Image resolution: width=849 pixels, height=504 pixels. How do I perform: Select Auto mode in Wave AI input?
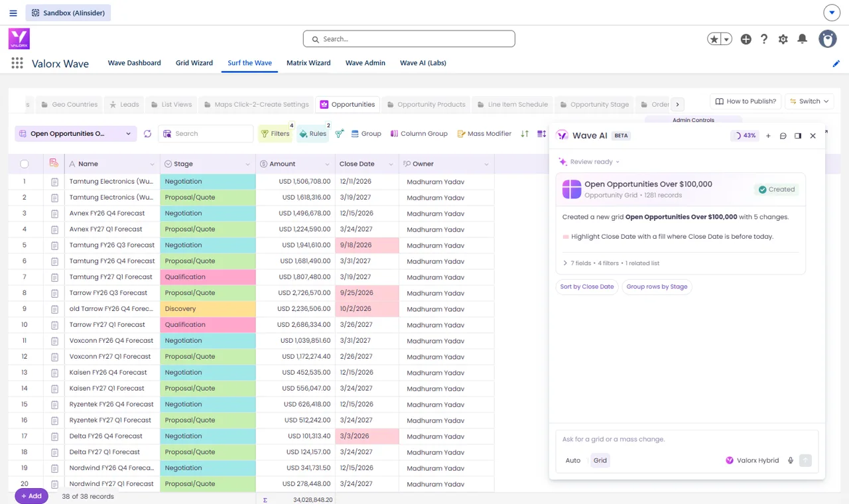(573, 460)
